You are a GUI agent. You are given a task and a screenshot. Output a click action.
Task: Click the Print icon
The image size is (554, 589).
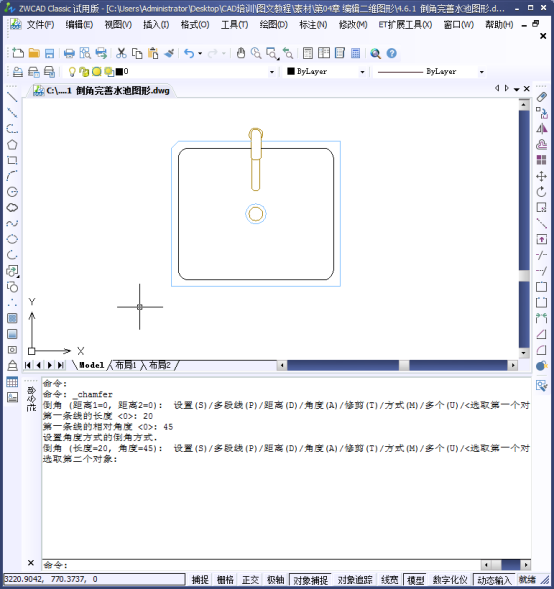coord(69,53)
